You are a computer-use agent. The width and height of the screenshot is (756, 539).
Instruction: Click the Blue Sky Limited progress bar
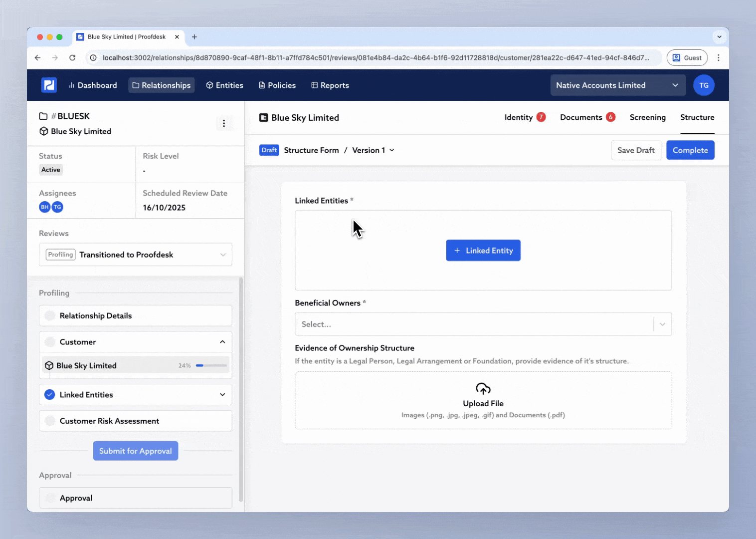click(211, 366)
